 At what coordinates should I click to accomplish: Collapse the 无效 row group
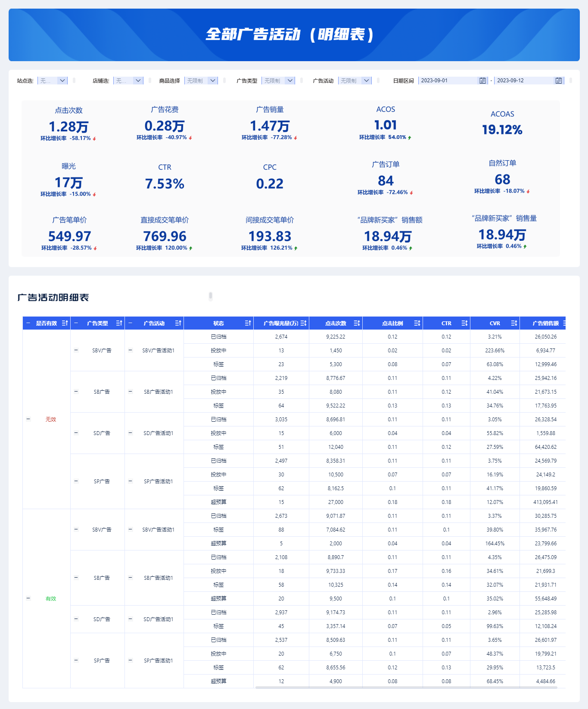(28, 419)
